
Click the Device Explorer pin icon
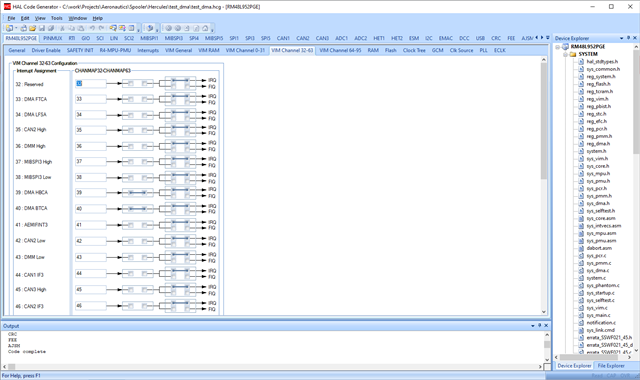pos(628,38)
